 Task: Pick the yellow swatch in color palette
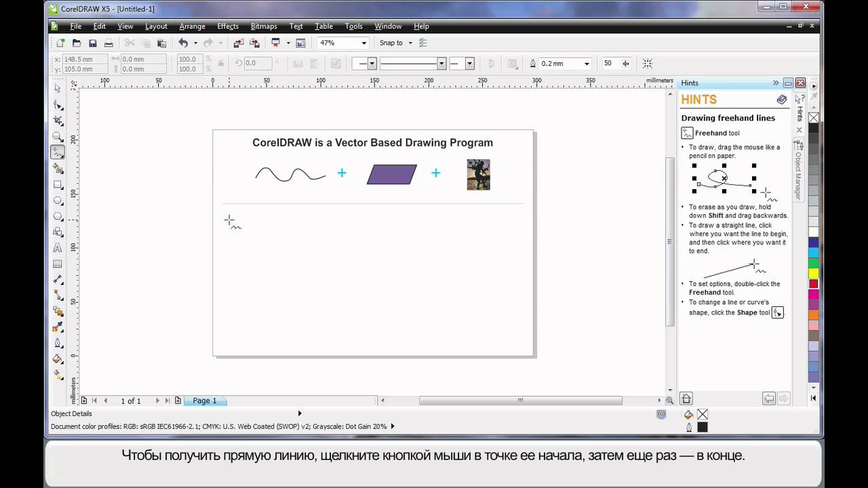pyautogui.click(x=814, y=273)
